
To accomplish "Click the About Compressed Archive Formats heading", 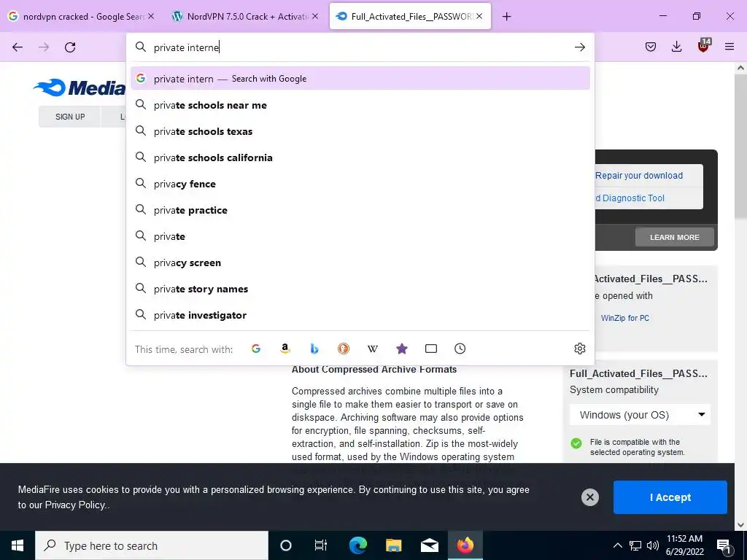I will (x=374, y=369).
